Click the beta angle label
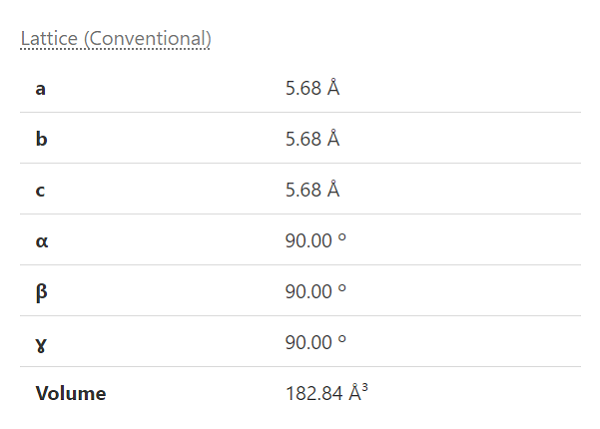Screen dimensions: 600x429 coord(41,292)
